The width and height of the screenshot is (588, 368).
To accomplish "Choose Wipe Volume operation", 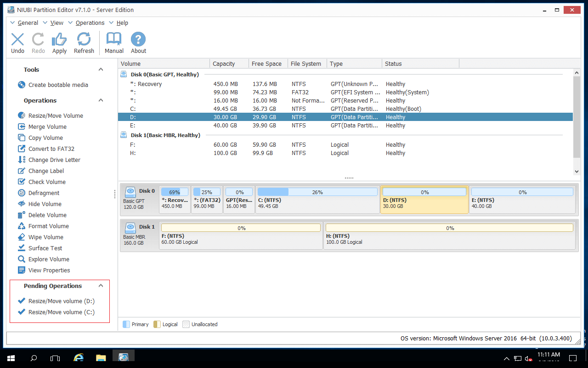I will tap(40, 237).
